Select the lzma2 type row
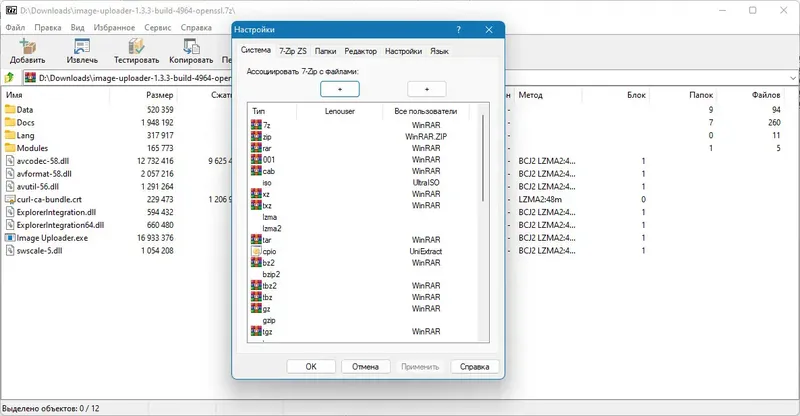Viewport: 800px width, 416px height. [x=364, y=228]
